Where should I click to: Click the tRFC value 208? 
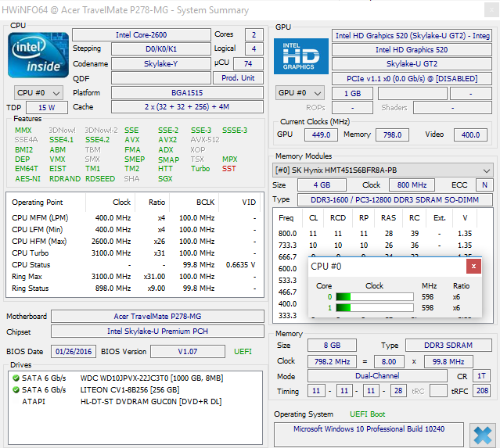click(x=482, y=391)
